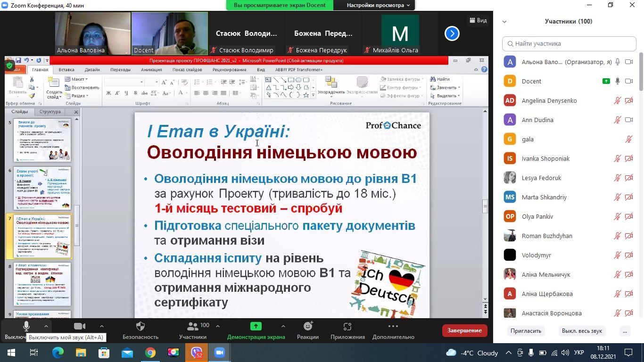This screenshot has width=644, height=362.
Task: Show next video participants with blue arrow
Action: click(x=452, y=33)
